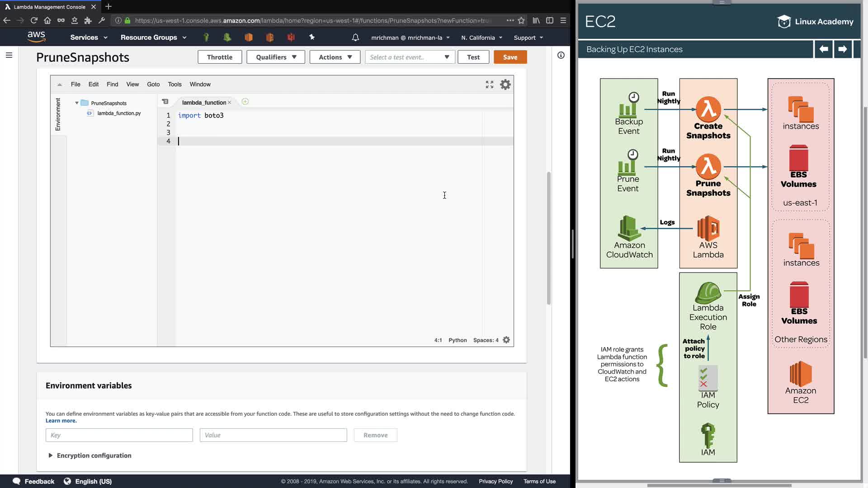868x488 pixels.
Task: Go to next slide with right arrow
Action: 842,49
